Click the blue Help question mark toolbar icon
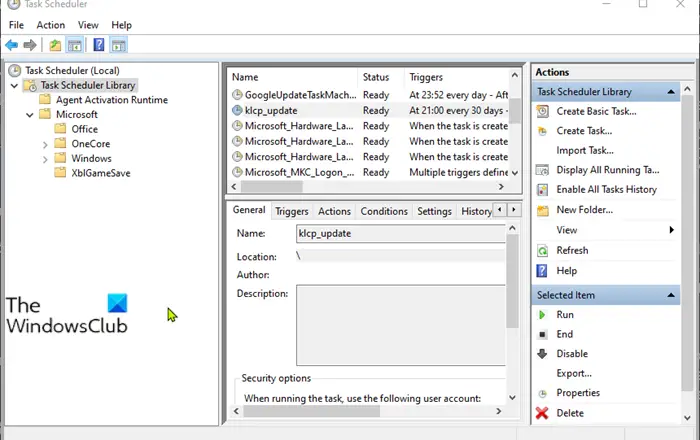This screenshot has height=440, width=700. coord(99,45)
